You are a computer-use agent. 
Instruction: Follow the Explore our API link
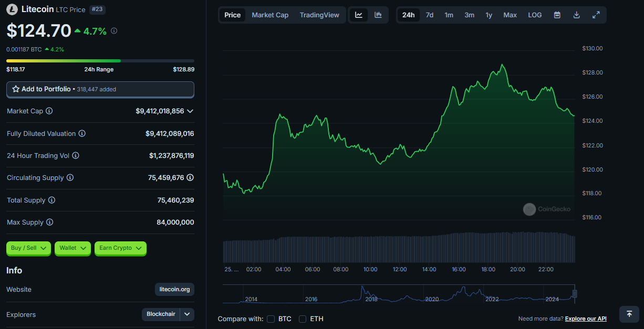586,319
